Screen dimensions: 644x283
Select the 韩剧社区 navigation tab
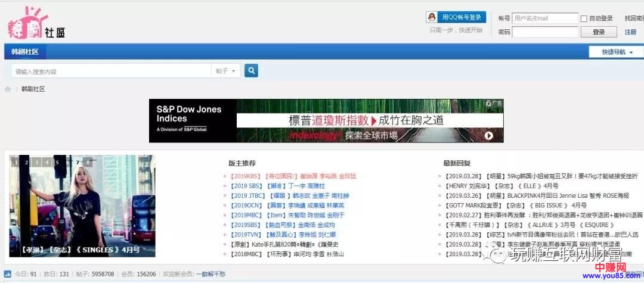pyautogui.click(x=25, y=52)
